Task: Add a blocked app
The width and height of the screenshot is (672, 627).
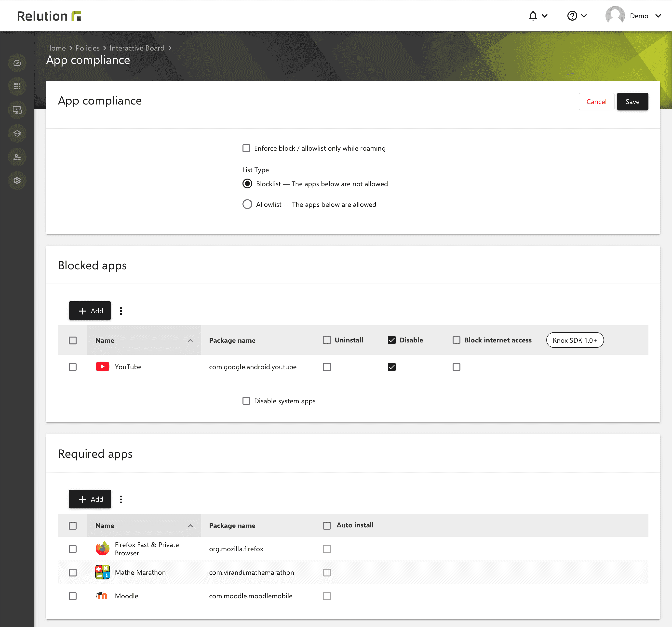Action: 90,311
